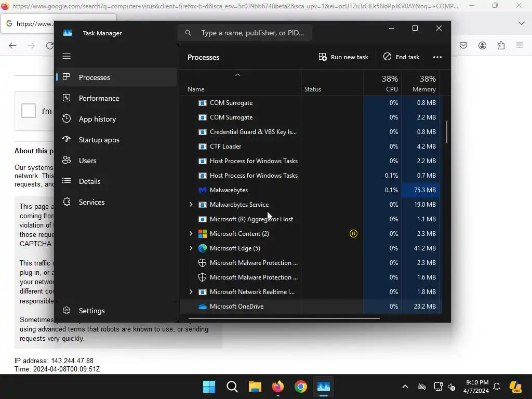Screen dimensions: 532x399
Task: Click the Run new task button
Action: [x=343, y=57]
